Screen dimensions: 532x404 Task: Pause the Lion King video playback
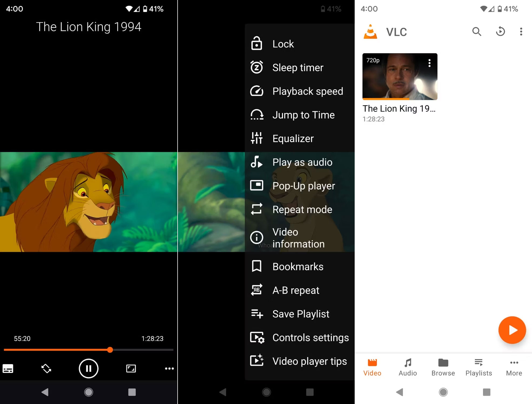click(x=88, y=368)
